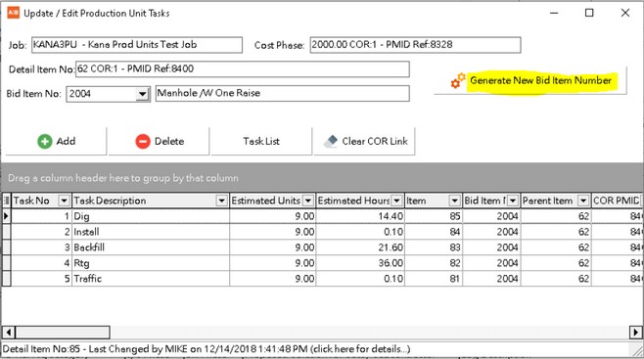Open the Parent Item column filter dropdown
Image resolution: width=644 pixels, height=359 pixels.
[x=583, y=201]
